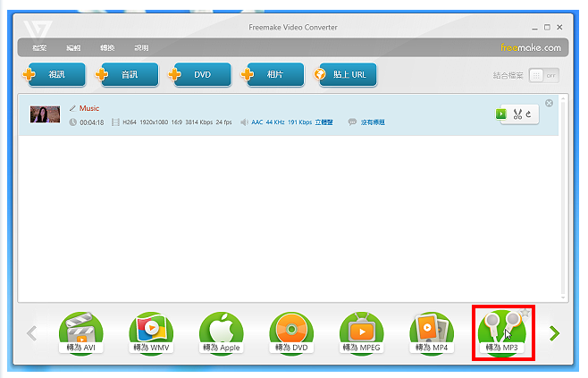The image size is (588, 378).
Task: Open the scissors cut editor
Action: pos(517,114)
